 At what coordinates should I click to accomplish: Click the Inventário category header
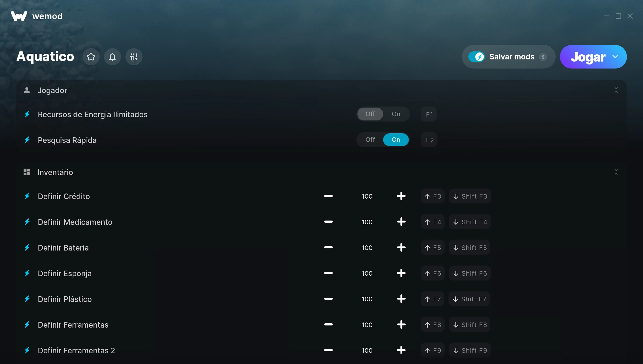55,172
